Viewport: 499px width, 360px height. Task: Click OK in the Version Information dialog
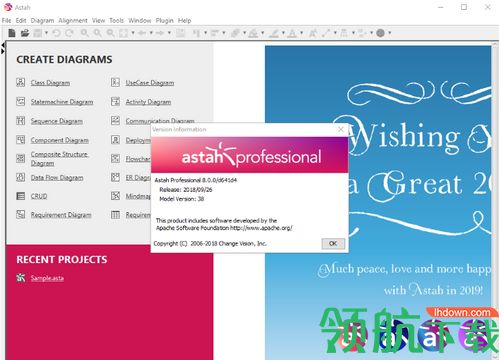333,243
